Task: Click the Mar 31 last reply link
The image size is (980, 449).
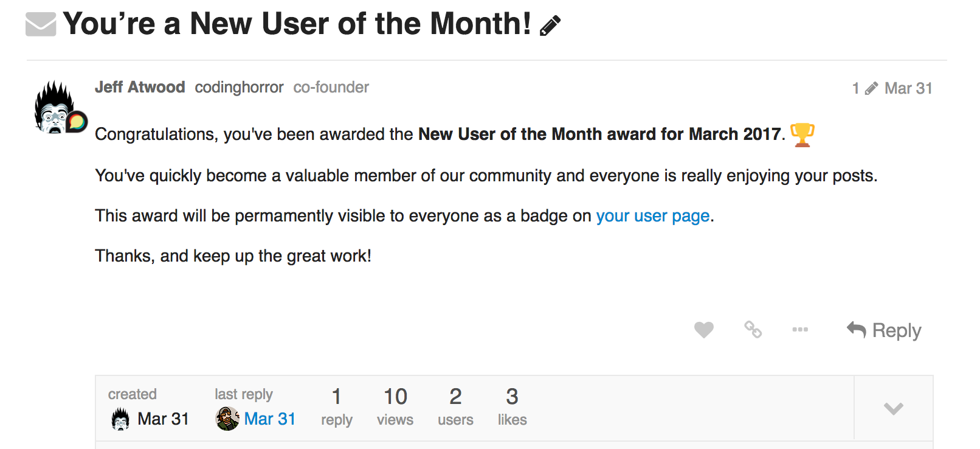Action: coord(269,419)
